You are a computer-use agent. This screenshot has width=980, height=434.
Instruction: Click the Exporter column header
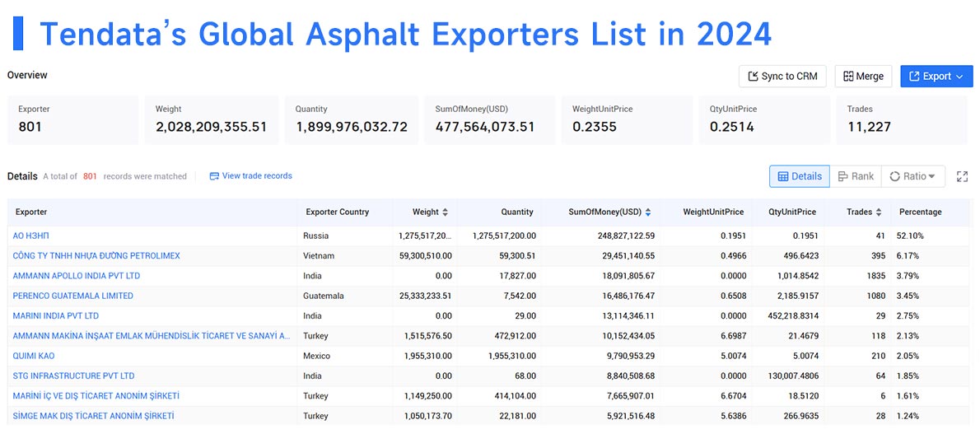pyautogui.click(x=31, y=212)
